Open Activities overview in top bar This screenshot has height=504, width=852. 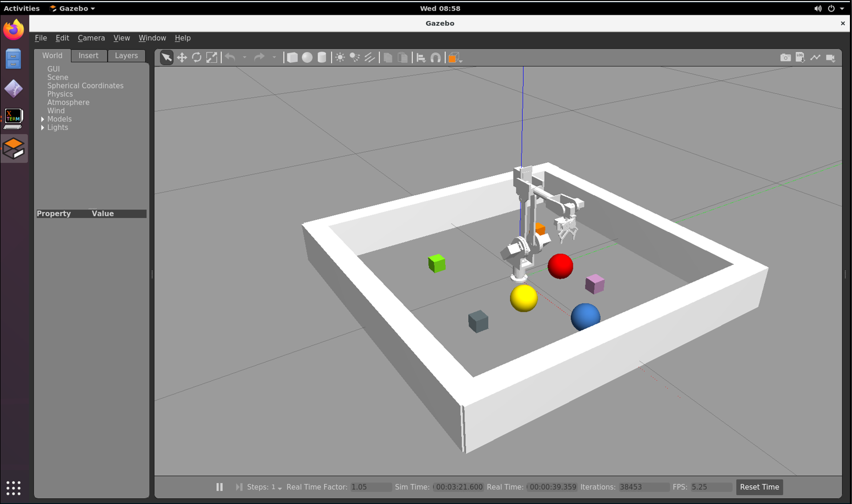(x=21, y=8)
